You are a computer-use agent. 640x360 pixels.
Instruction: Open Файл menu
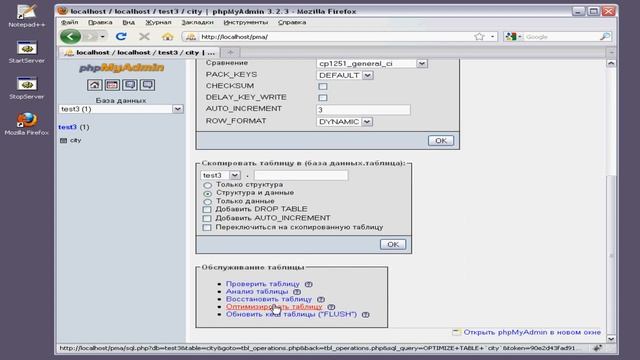click(x=69, y=22)
